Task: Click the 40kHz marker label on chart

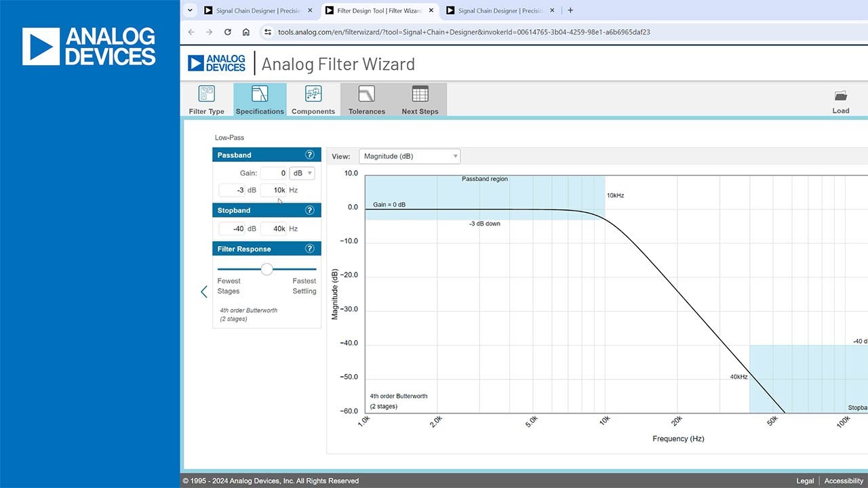Action: (x=739, y=377)
